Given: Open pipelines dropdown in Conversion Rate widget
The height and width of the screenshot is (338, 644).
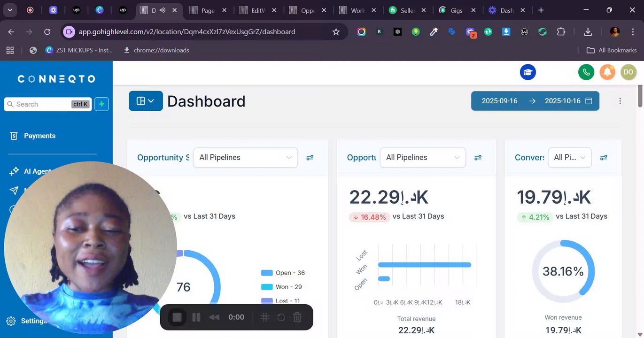Looking at the screenshot, I should (570, 158).
